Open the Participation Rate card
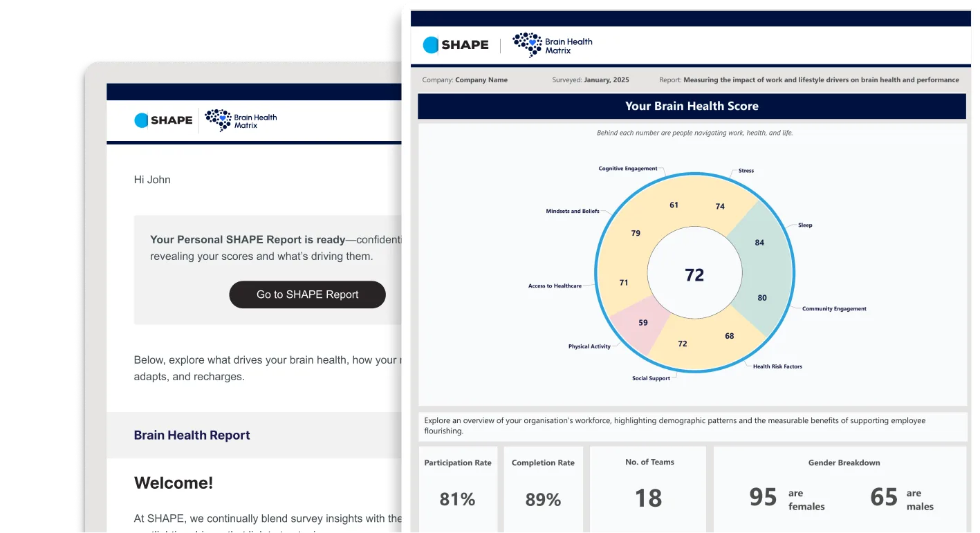 tap(458, 489)
